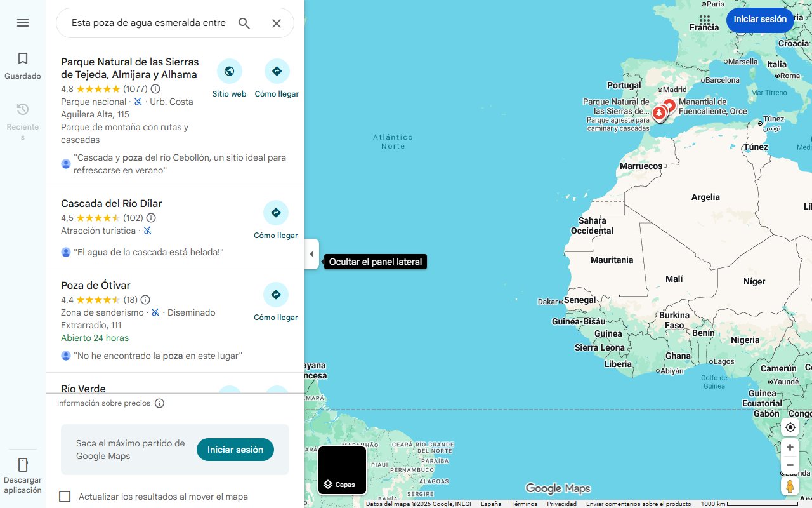This screenshot has height=508, width=812.
Task: Zoom in using the plus button
Action: coord(790,447)
